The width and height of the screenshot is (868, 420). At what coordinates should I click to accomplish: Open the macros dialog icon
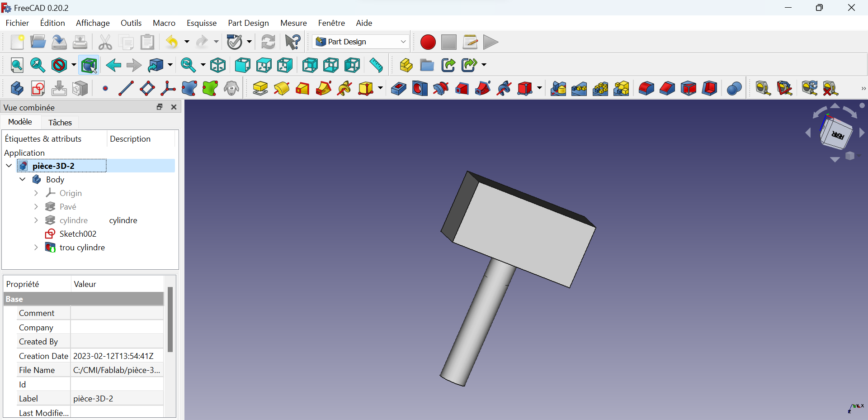[x=470, y=42]
